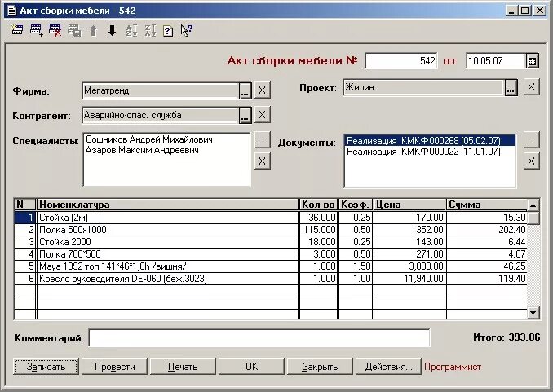Image resolution: width=553 pixels, height=392 pixels.
Task: Click the delete row toolbar icon
Action: [55, 30]
